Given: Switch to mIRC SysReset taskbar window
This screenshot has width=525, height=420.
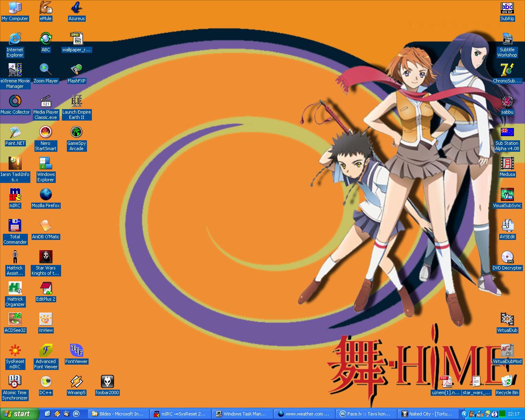Looking at the screenshot, I should [180, 414].
